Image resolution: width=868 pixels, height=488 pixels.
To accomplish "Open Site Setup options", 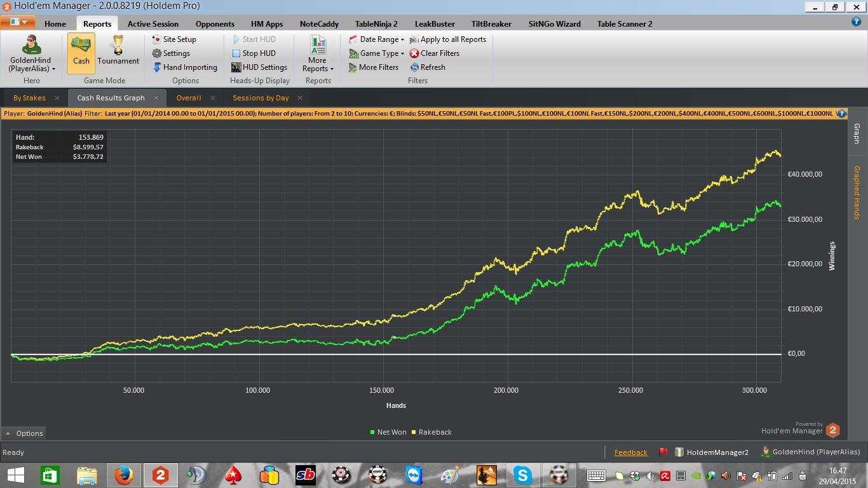I will 174,39.
